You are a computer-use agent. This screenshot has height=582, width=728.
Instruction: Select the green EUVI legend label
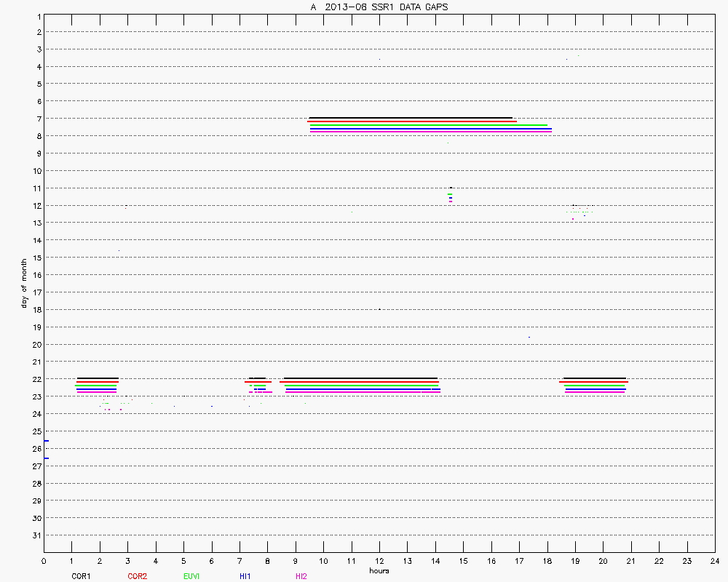pyautogui.click(x=191, y=576)
